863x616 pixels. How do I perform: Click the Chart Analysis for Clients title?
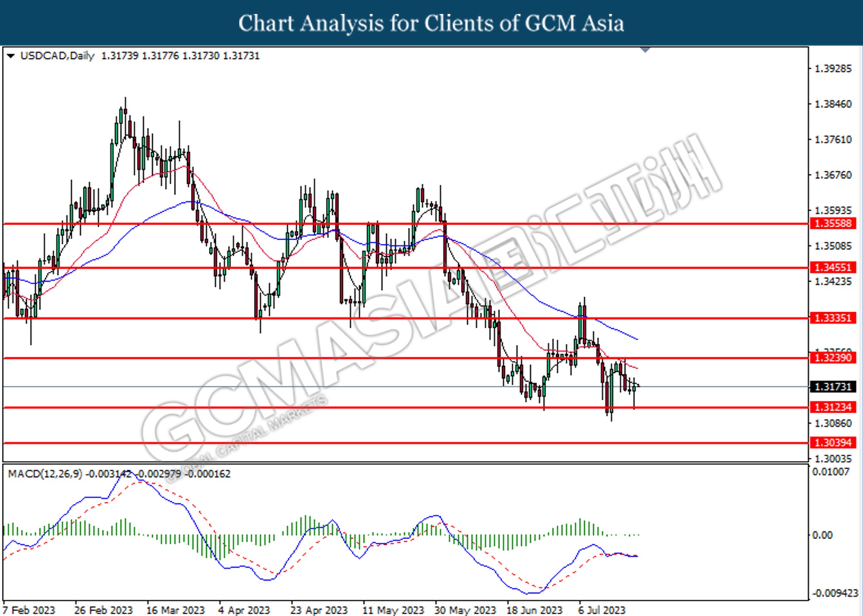click(431, 23)
